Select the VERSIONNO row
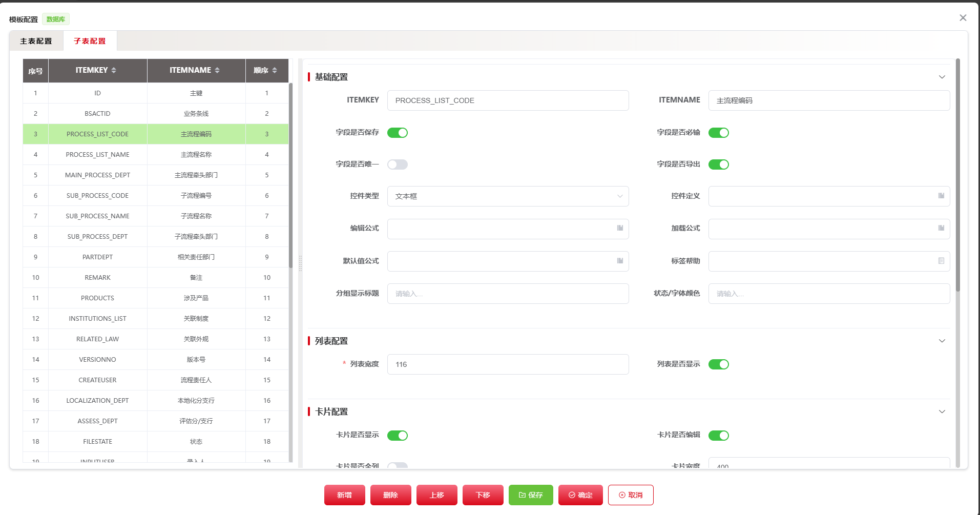This screenshot has height=515, width=980. [x=156, y=360]
